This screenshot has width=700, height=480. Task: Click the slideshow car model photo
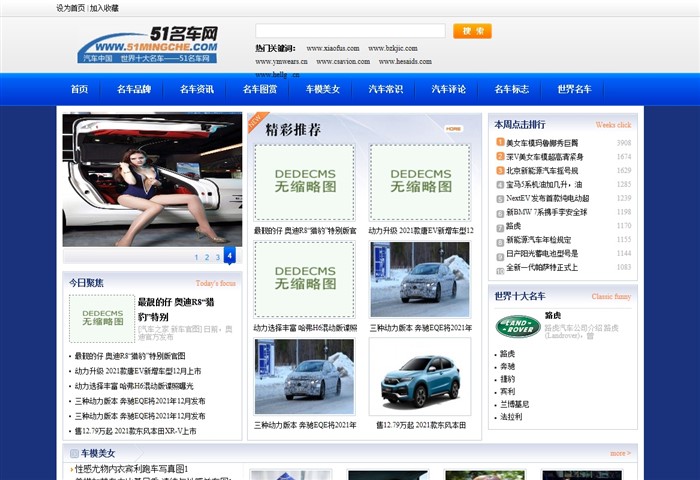[152, 180]
